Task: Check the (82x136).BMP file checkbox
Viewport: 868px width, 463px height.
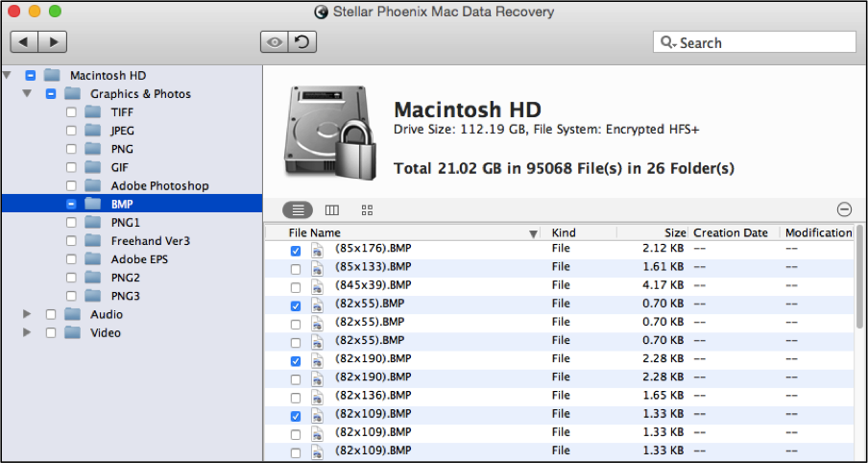Action: [x=296, y=398]
